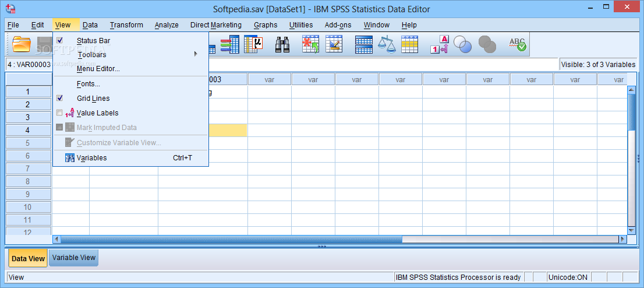Click the horizontal scrollbar thumb
The image size is (644, 288).
231,239
